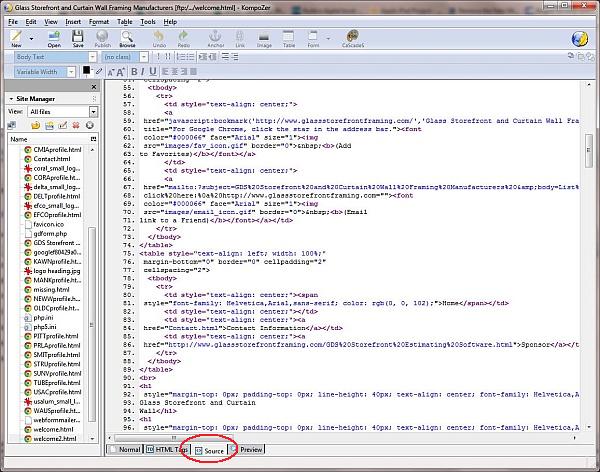Click the source editor vertical scrollbar thumb
Viewport: 600px width, 472px height.
coord(589,150)
